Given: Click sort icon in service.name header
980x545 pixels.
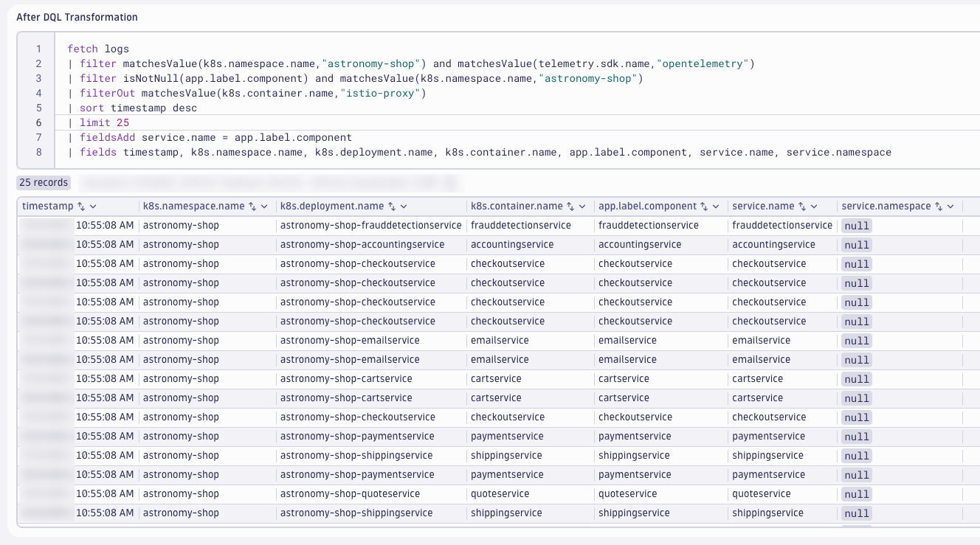Looking at the screenshot, I should coord(802,206).
